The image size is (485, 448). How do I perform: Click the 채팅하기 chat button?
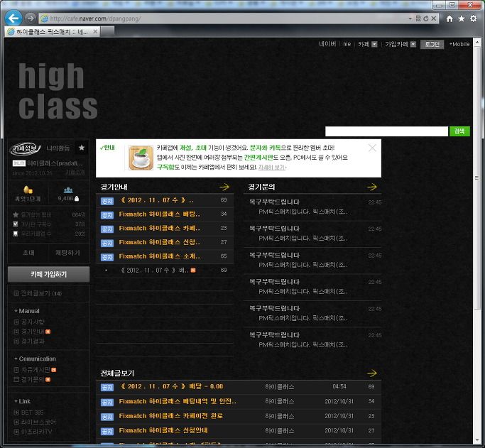tap(67, 253)
